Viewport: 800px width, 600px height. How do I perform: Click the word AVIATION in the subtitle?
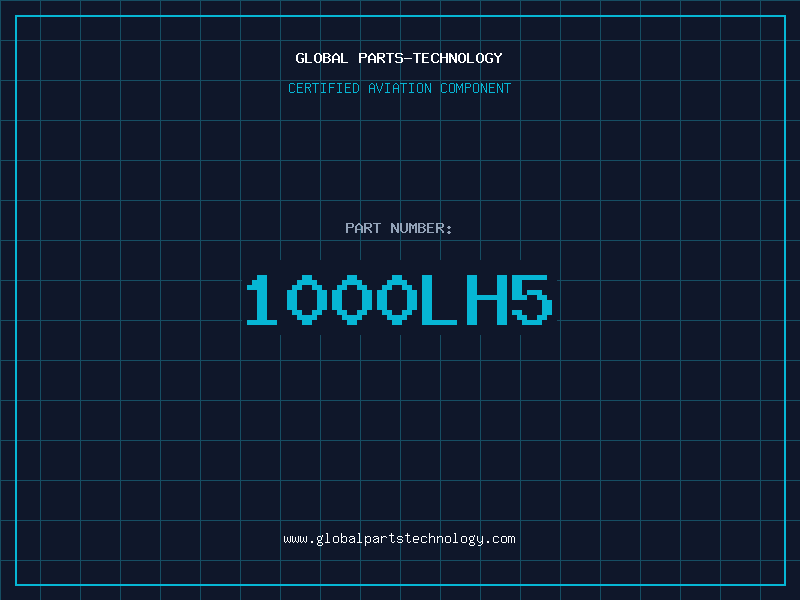[x=399, y=88]
